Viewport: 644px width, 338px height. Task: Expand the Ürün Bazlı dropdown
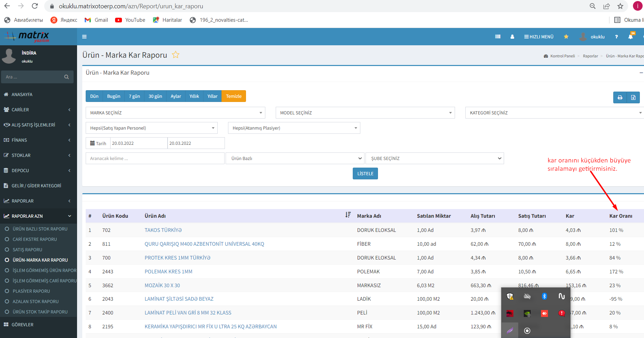(x=295, y=158)
